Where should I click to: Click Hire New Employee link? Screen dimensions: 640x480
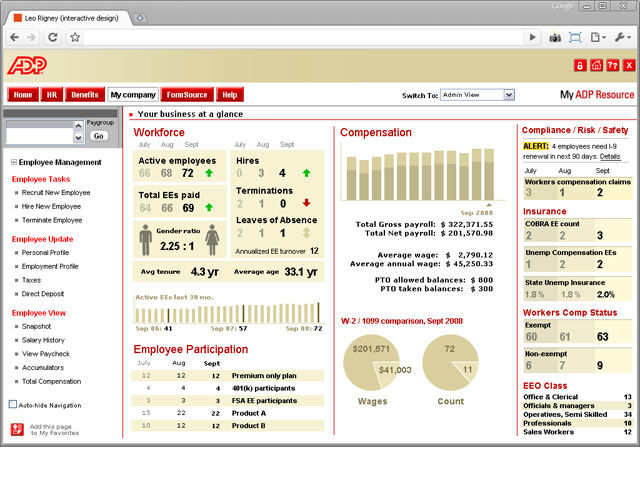(x=51, y=207)
